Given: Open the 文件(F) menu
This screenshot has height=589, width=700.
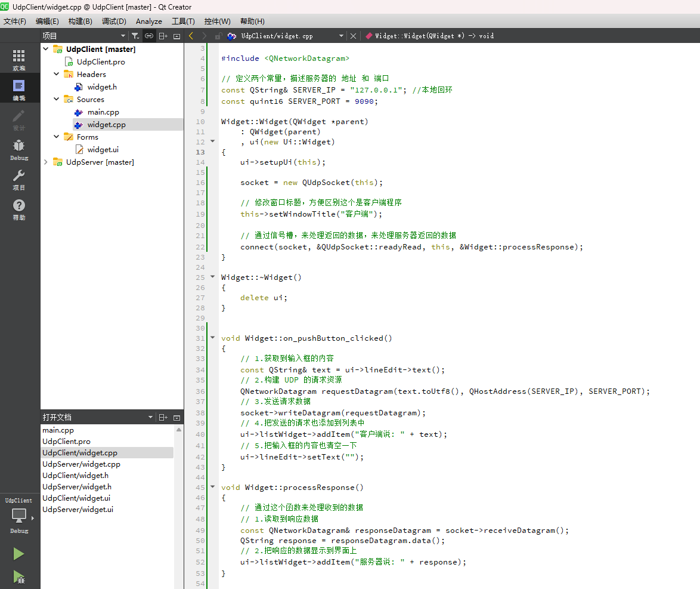Looking at the screenshot, I should 15,21.
